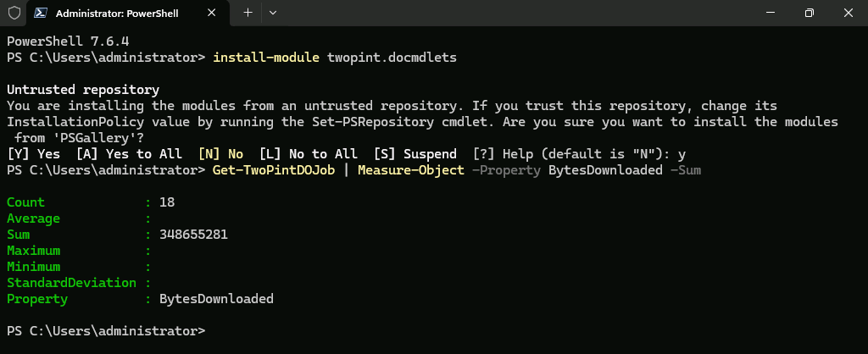Open a new tab with the plus button
868x354 pixels.
pos(248,12)
